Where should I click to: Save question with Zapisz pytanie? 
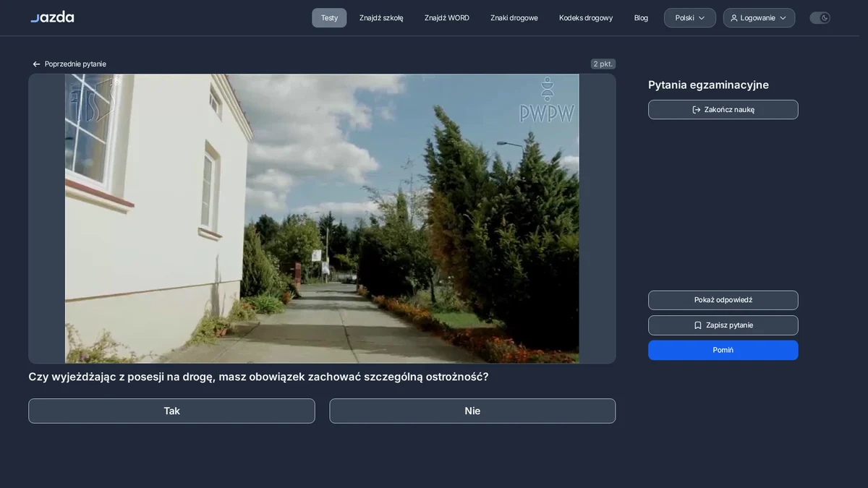[723, 325]
